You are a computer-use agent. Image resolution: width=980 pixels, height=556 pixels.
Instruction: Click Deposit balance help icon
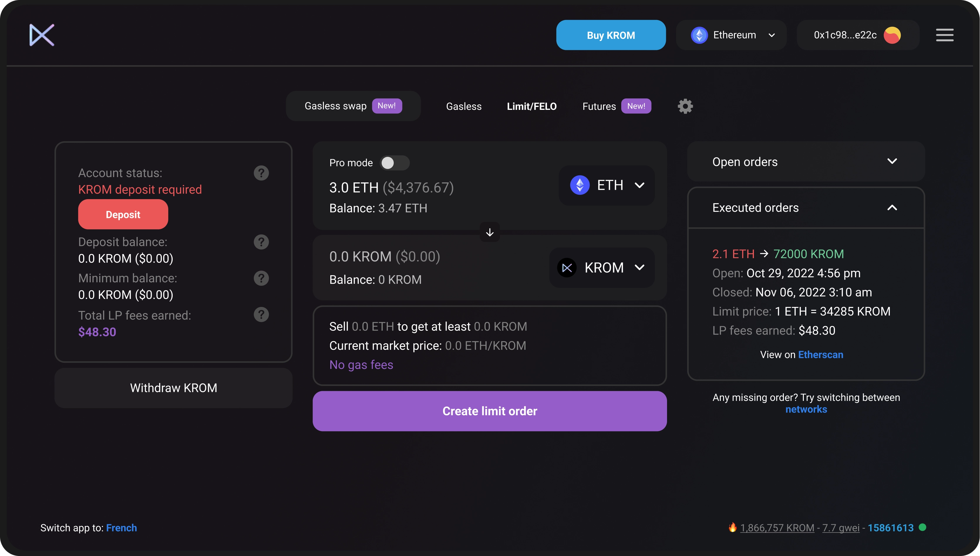click(x=261, y=242)
